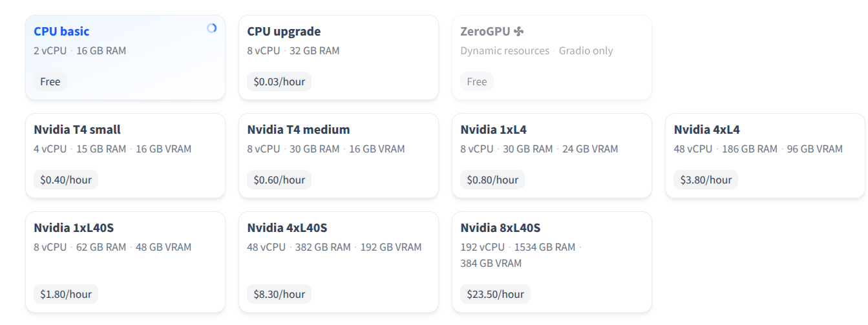This screenshot has height=325, width=868.
Task: Click the $0.80/hour price badge
Action: point(492,180)
